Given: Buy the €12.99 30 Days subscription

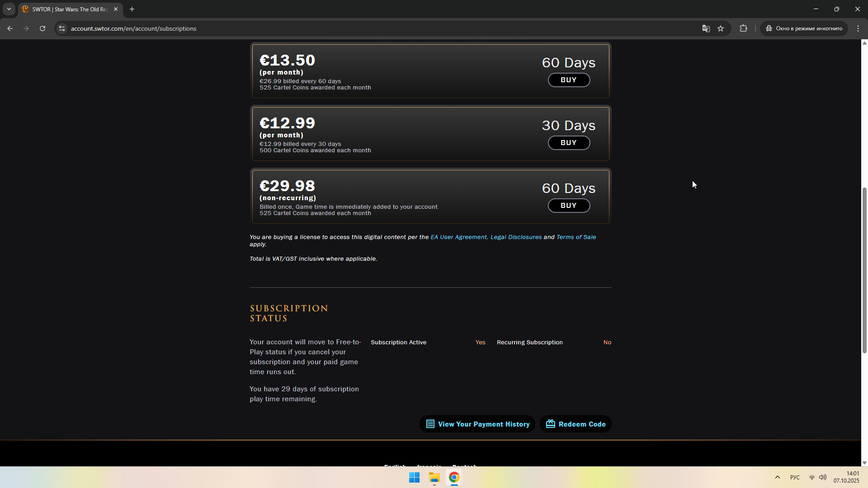Looking at the screenshot, I should coord(568,143).
